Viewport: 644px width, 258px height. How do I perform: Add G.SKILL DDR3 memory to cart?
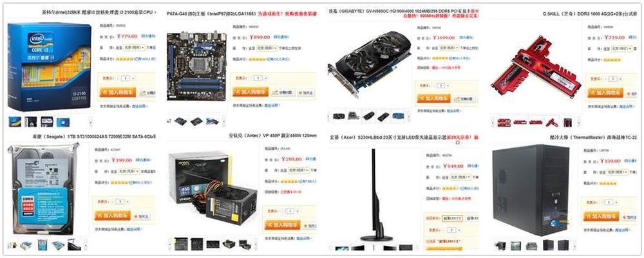click(x=605, y=93)
